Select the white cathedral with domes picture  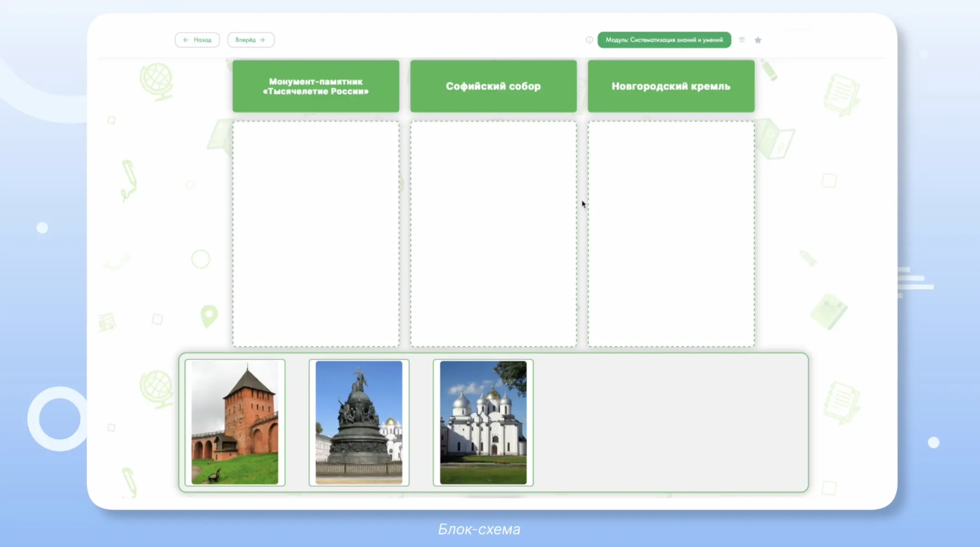[483, 422]
